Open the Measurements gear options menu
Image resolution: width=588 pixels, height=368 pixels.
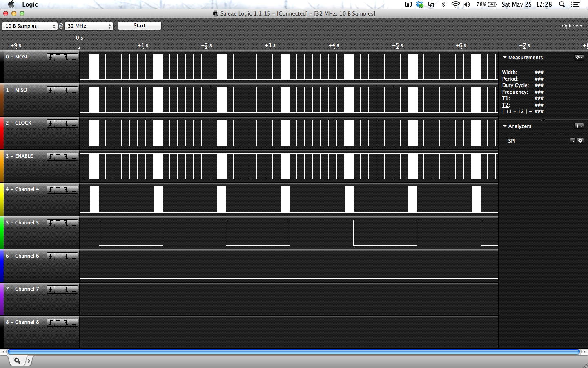[579, 57]
